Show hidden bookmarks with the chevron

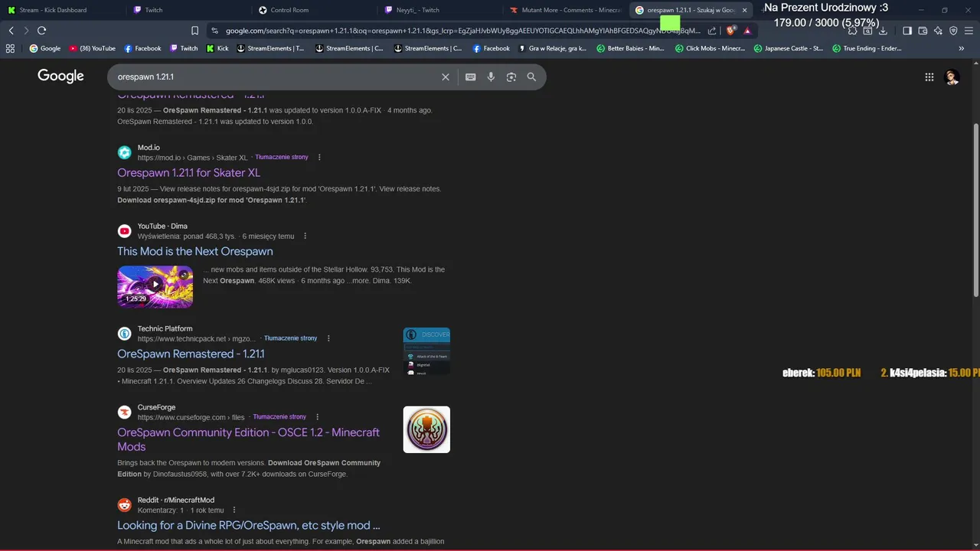[962, 48]
